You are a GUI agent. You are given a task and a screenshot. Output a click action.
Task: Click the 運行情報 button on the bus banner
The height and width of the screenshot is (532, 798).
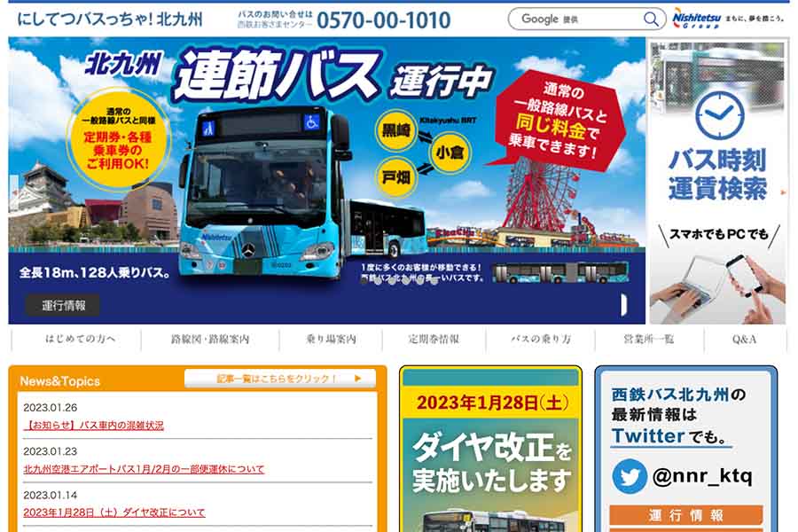(63, 305)
